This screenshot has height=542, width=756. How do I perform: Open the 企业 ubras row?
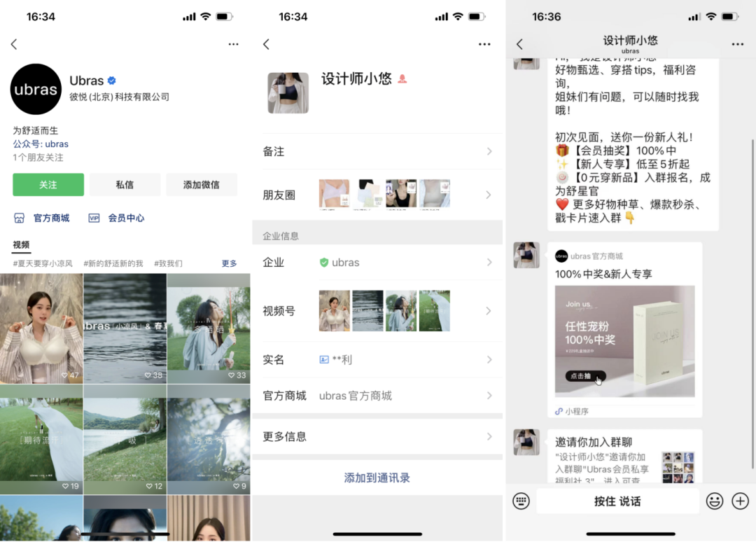377,263
